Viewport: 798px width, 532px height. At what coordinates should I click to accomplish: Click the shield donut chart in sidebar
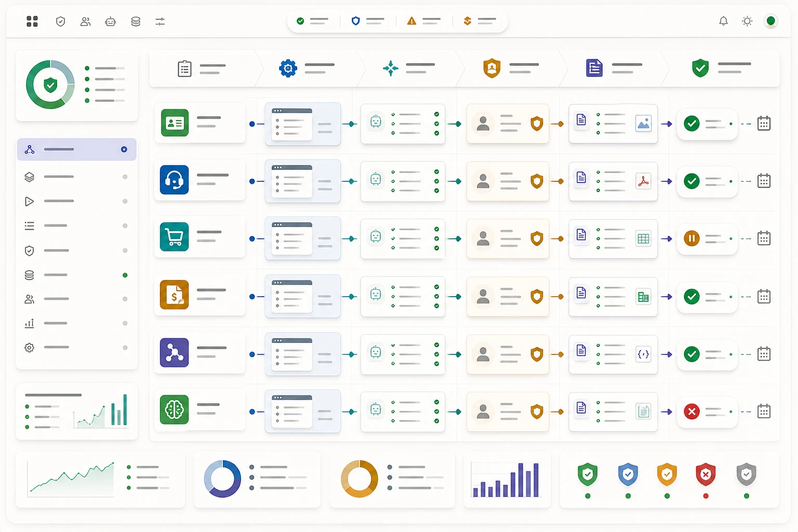click(x=50, y=85)
